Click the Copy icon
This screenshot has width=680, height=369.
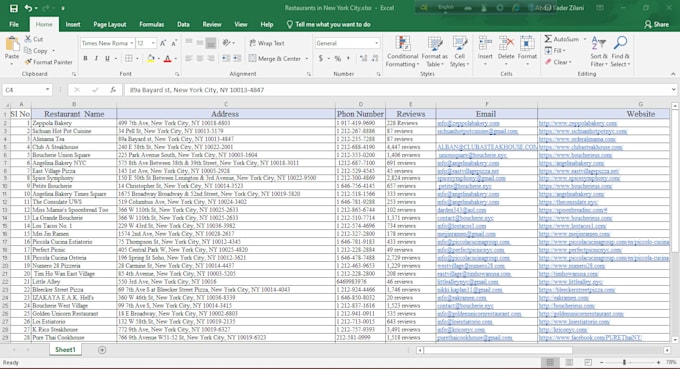click(x=28, y=51)
